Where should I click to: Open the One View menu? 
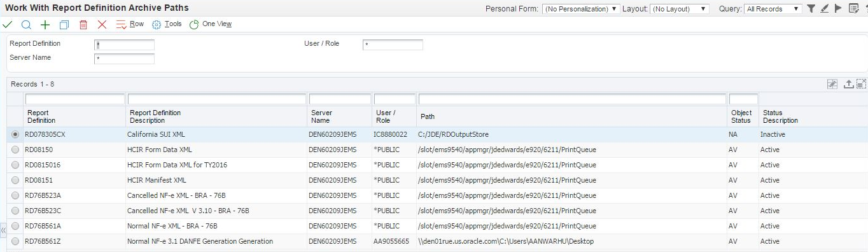point(211,24)
